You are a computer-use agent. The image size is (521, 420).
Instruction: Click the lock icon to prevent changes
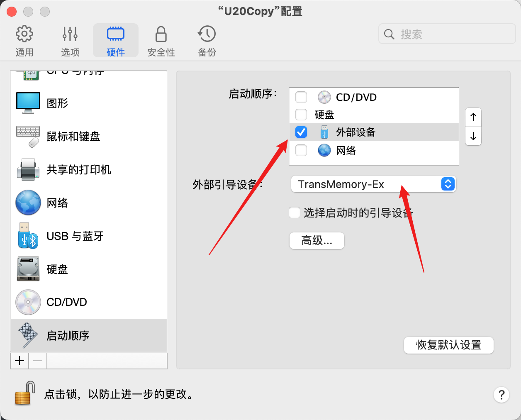coord(24,393)
